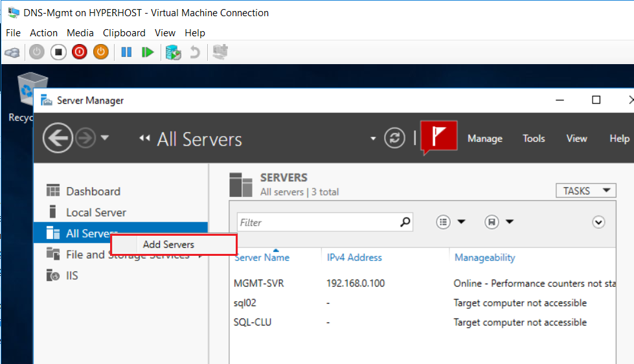Open the Action menu

[43, 33]
